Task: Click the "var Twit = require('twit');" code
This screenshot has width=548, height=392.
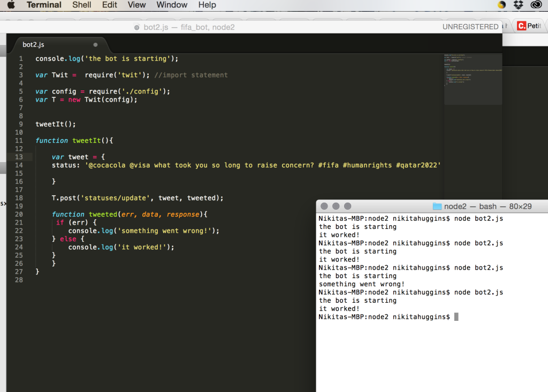Action: pyautogui.click(x=93, y=75)
